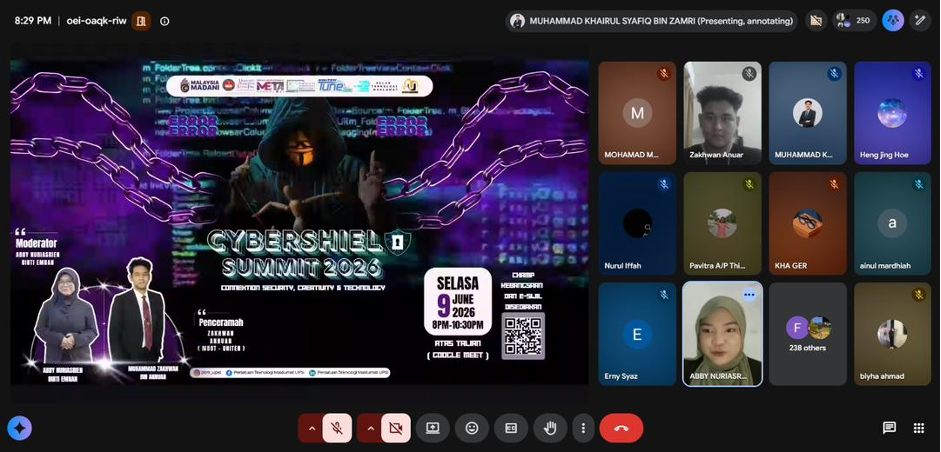Click muted mic icon on Nurul Iffah tile
The width and height of the screenshot is (941, 452).
coord(664,184)
